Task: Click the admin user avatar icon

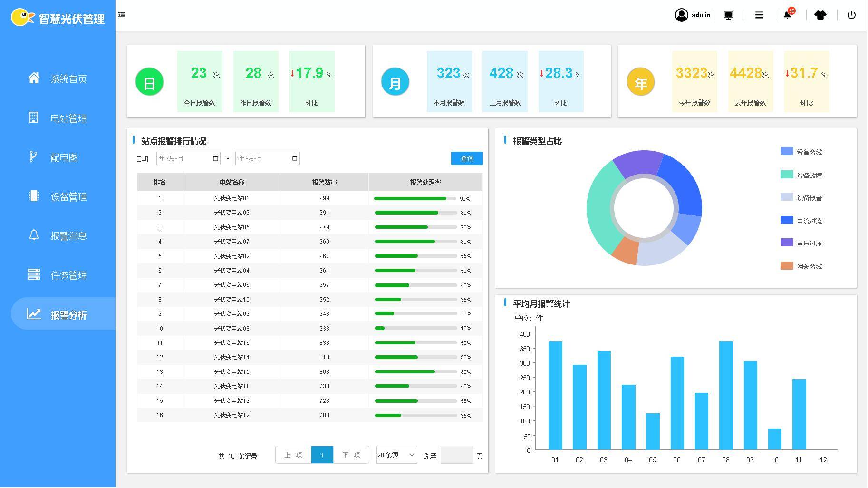Action: point(681,15)
